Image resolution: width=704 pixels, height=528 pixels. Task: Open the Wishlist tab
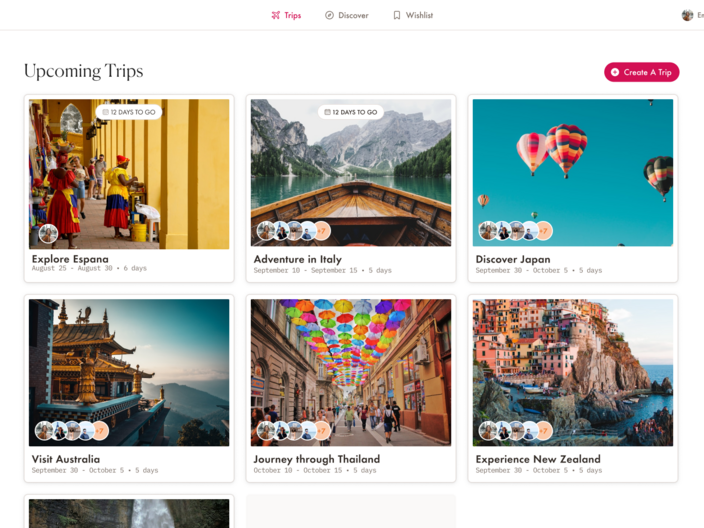click(x=413, y=15)
